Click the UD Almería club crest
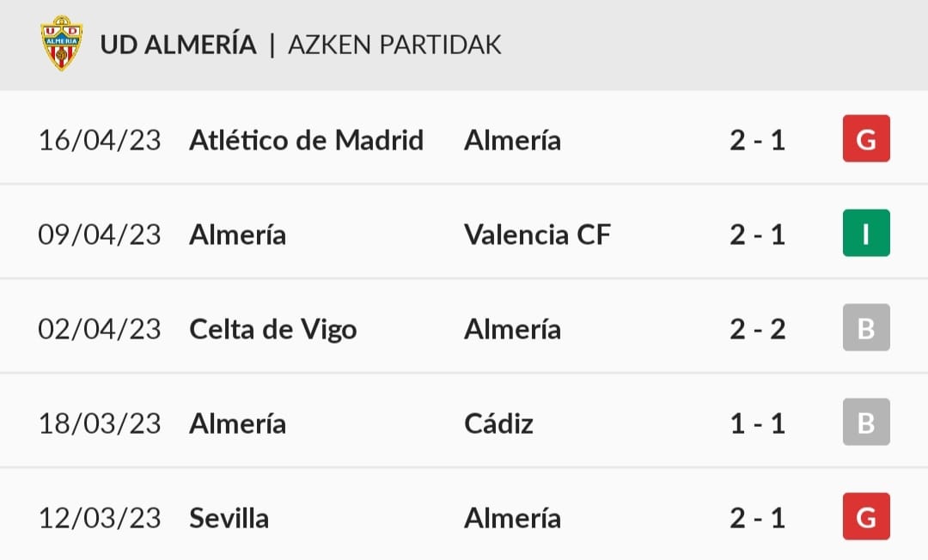The image size is (928, 560). tap(62, 43)
